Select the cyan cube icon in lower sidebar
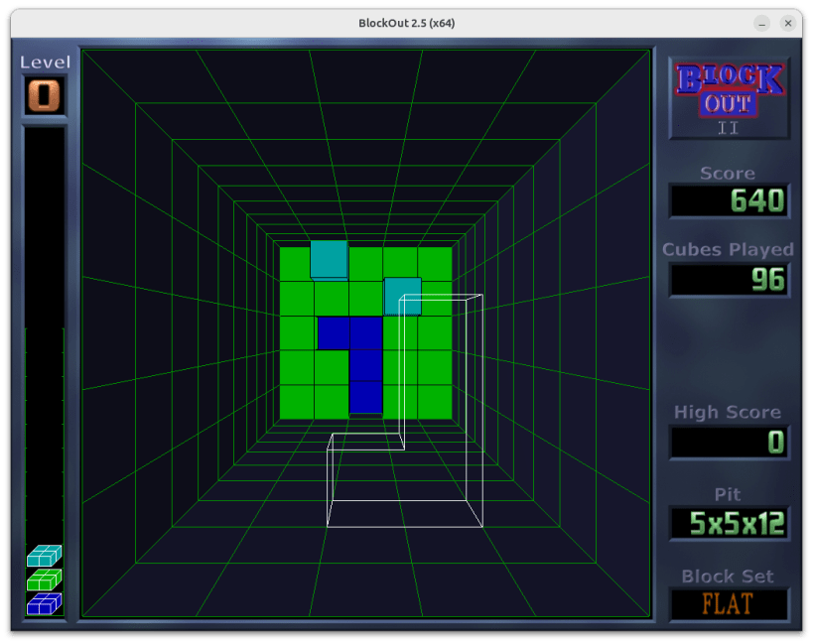 click(x=44, y=556)
